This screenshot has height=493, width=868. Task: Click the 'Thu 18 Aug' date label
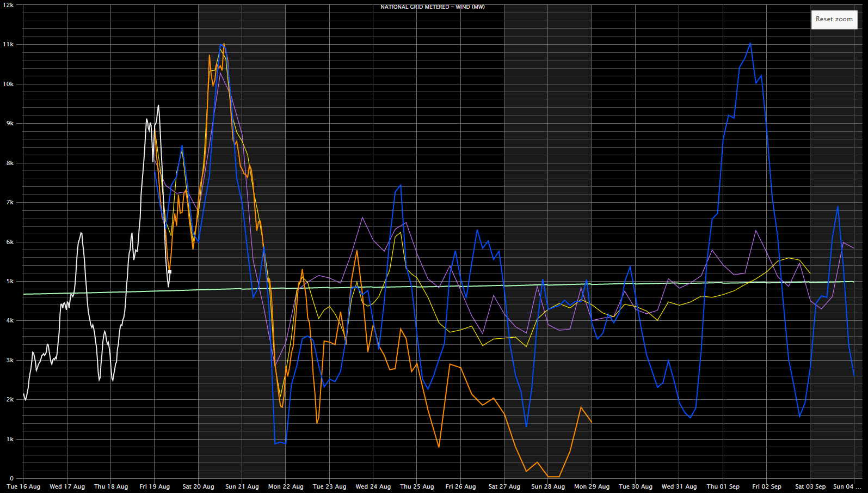tap(111, 486)
